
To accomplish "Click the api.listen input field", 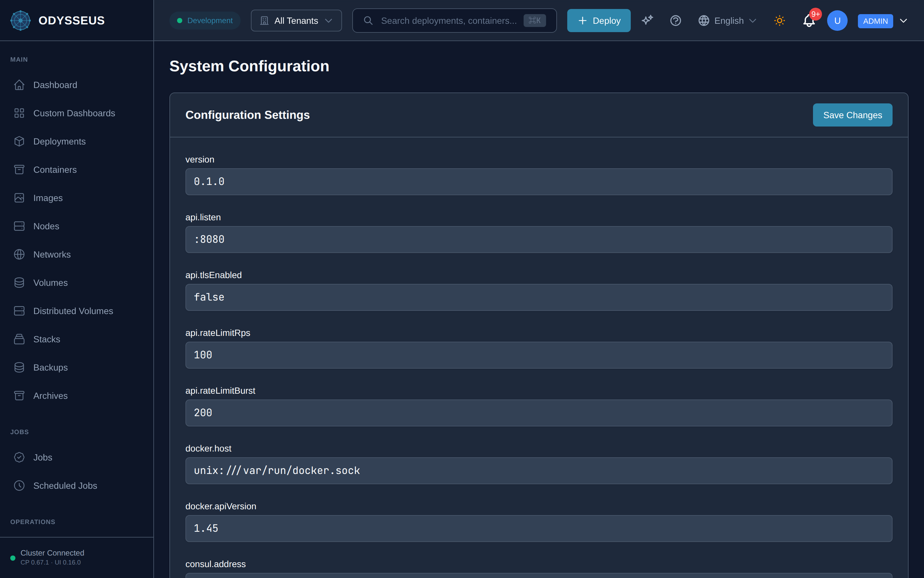I will [x=539, y=240].
